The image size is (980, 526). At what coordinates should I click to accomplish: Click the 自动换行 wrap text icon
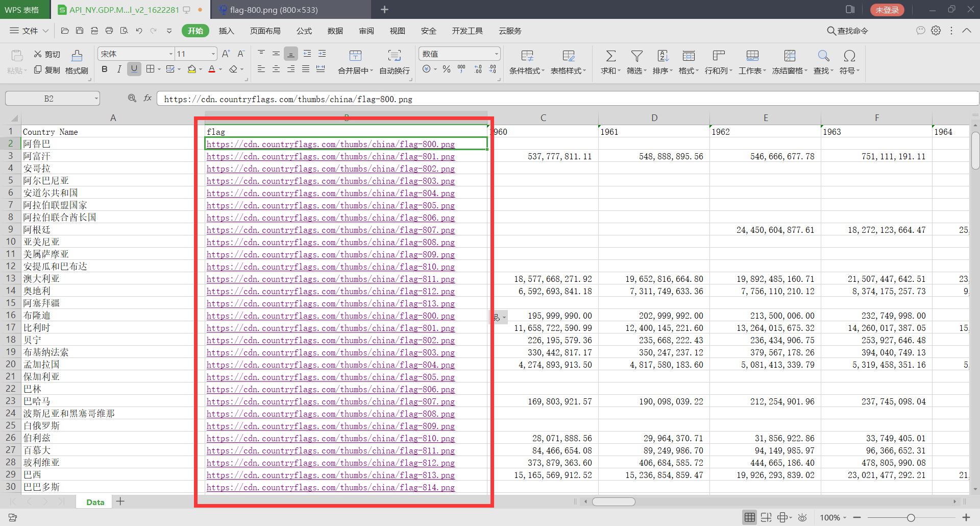pyautogui.click(x=394, y=62)
